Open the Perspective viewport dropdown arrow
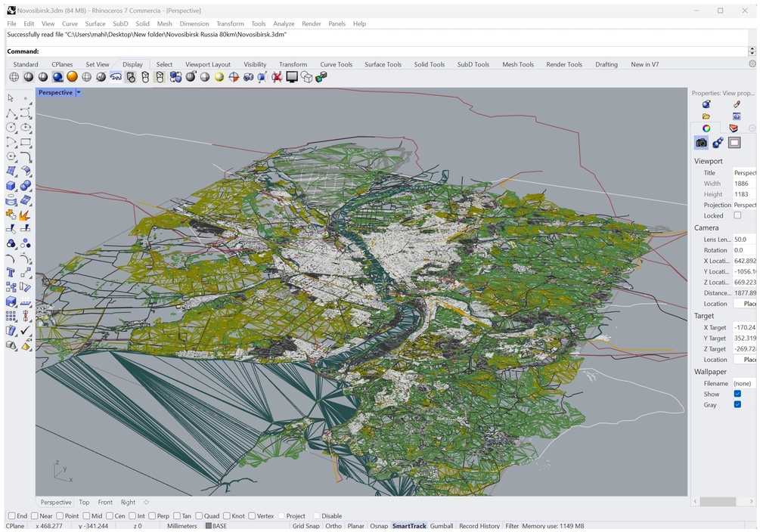Image resolution: width=760 pixels, height=532 pixels. click(x=78, y=93)
